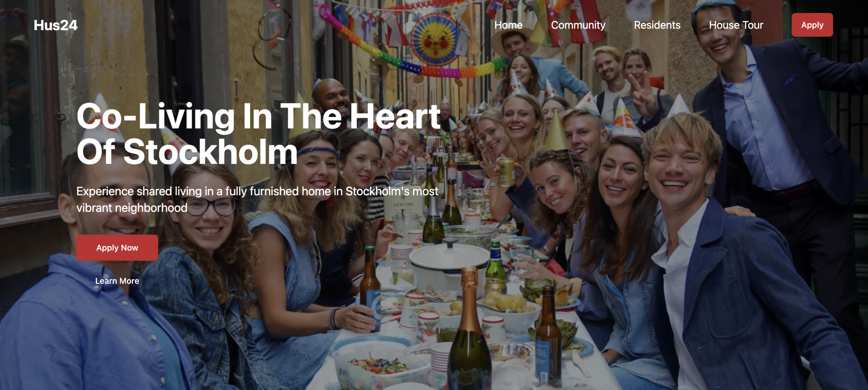
Task: Click the Hus24 logo
Action: pyautogui.click(x=56, y=25)
